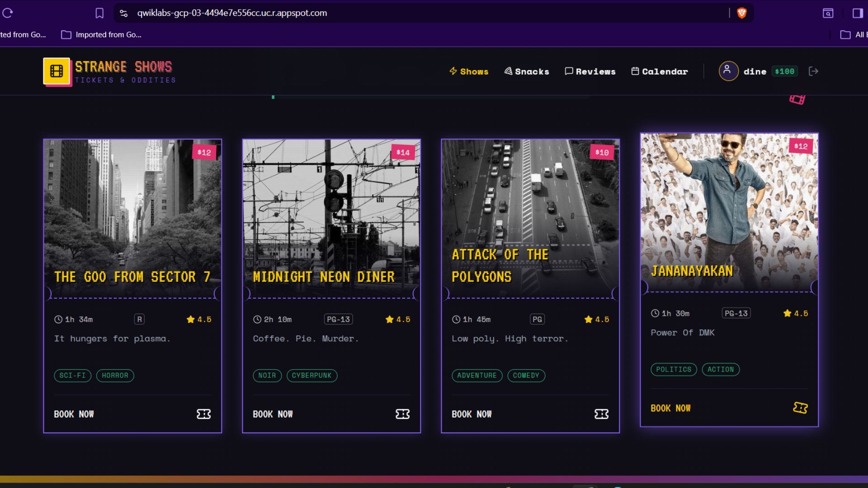Book now The Goo From Sector 7
This screenshot has height=488, width=868.
click(x=74, y=414)
